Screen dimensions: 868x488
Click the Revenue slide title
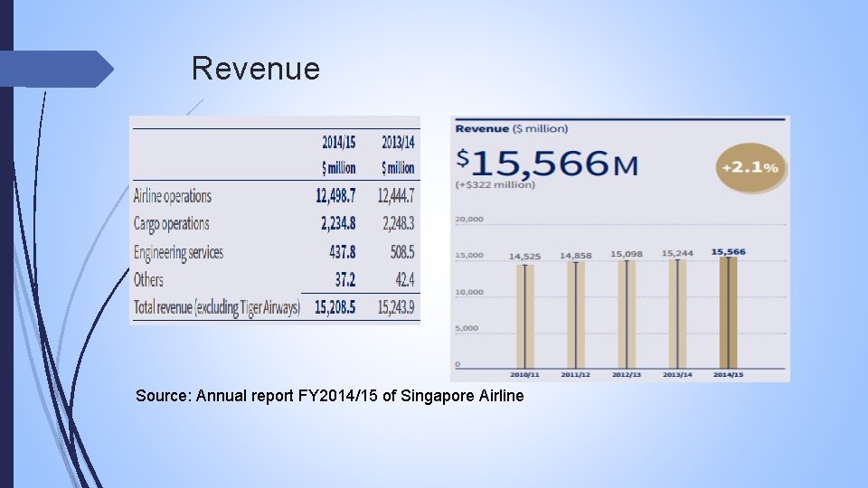pyautogui.click(x=255, y=69)
